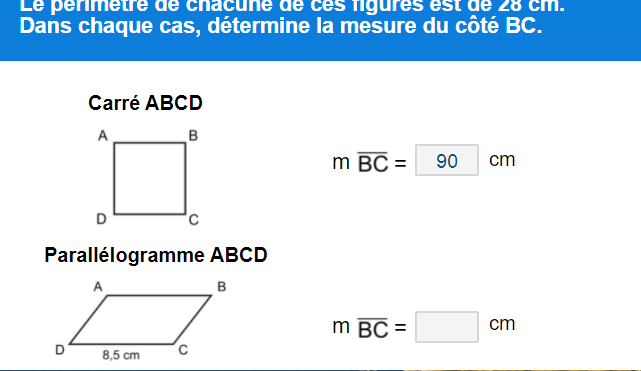The image size is (641, 371).
Task: Click vertex label A of the parallelogram
Action: click(98, 287)
